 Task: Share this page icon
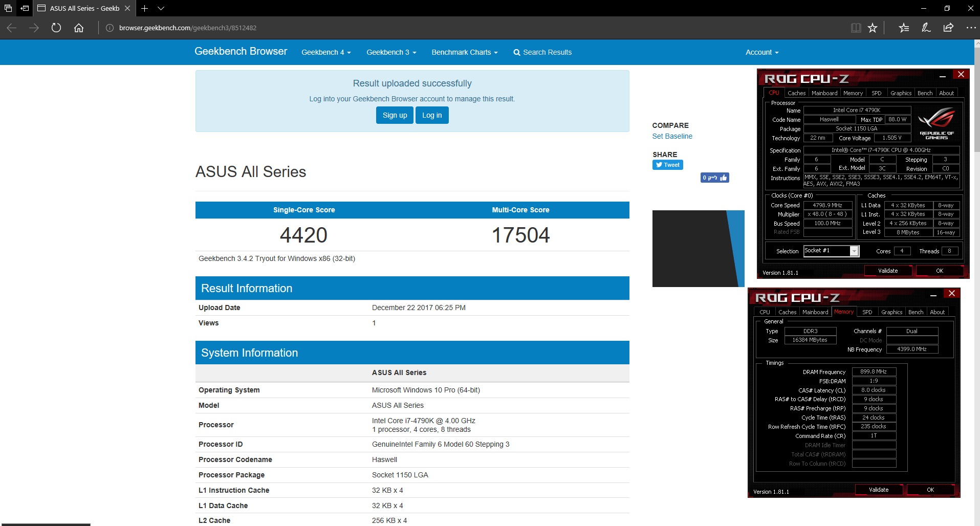pos(948,28)
